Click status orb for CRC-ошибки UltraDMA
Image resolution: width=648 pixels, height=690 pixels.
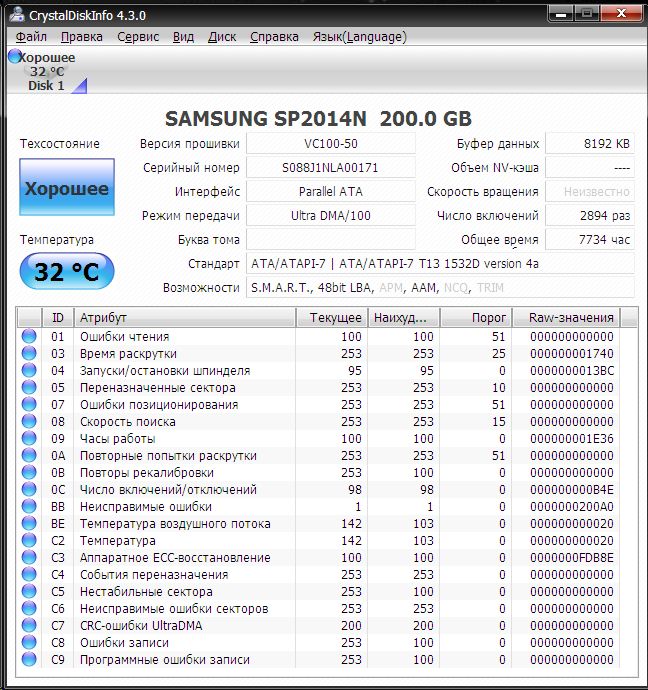tap(29, 625)
